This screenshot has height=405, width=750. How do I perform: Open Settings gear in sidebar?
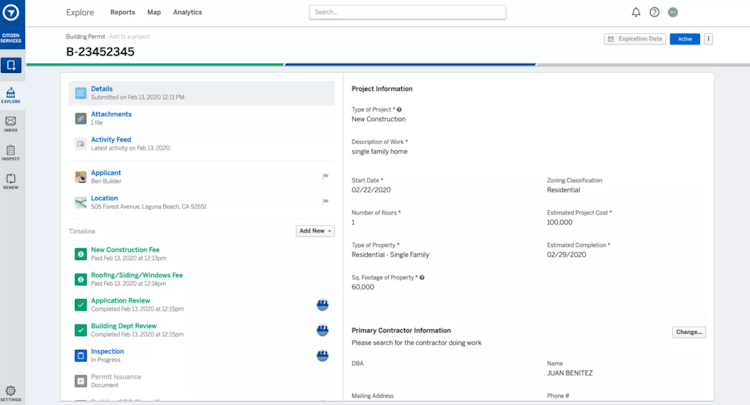(11, 394)
